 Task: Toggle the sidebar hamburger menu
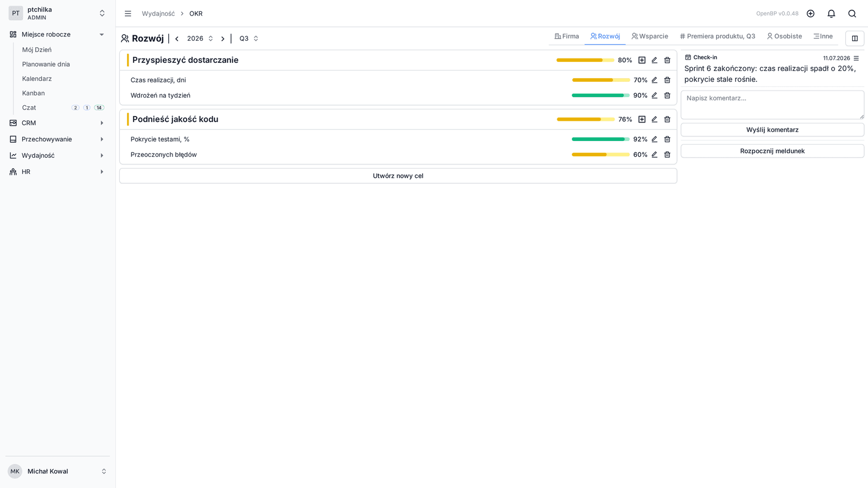[128, 14]
